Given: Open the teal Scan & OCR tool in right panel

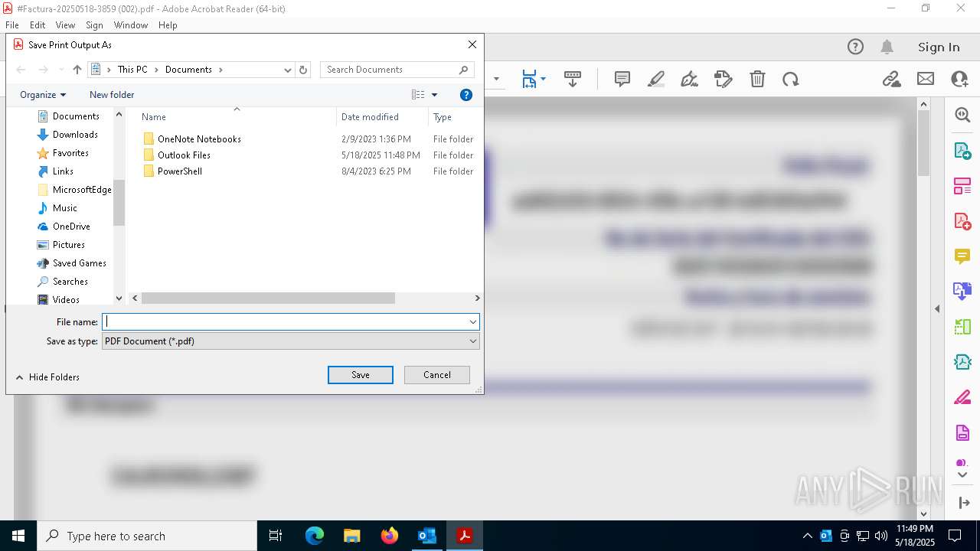Looking at the screenshot, I should pyautogui.click(x=962, y=362).
